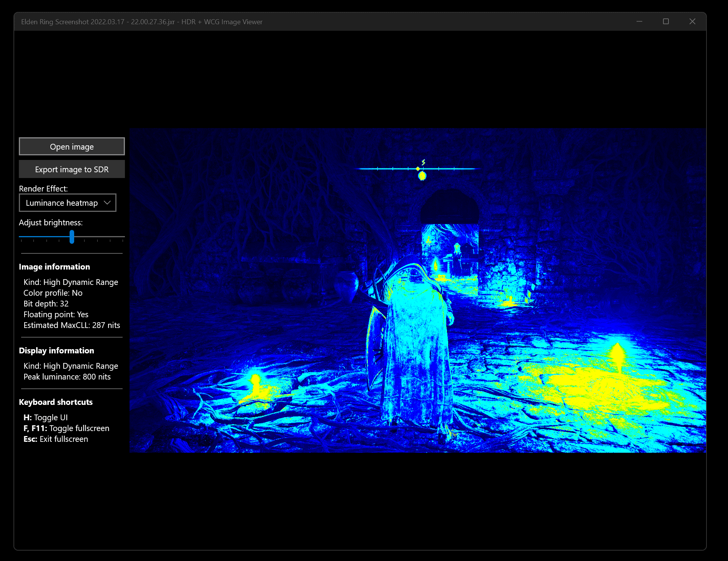Click the 'F, F11: Toggle fullscreen' text
This screenshot has width=728, height=561.
[x=66, y=428]
